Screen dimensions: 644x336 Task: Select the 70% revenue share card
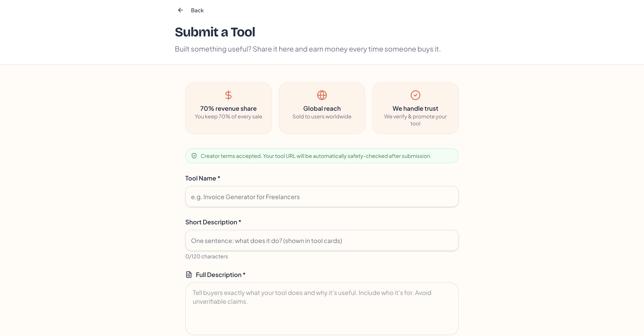[228, 108]
